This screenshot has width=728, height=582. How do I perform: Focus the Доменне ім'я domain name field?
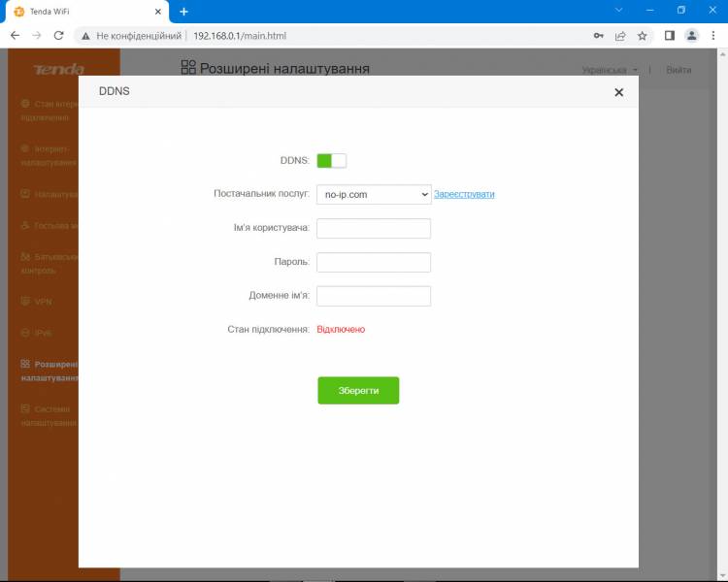(x=374, y=296)
